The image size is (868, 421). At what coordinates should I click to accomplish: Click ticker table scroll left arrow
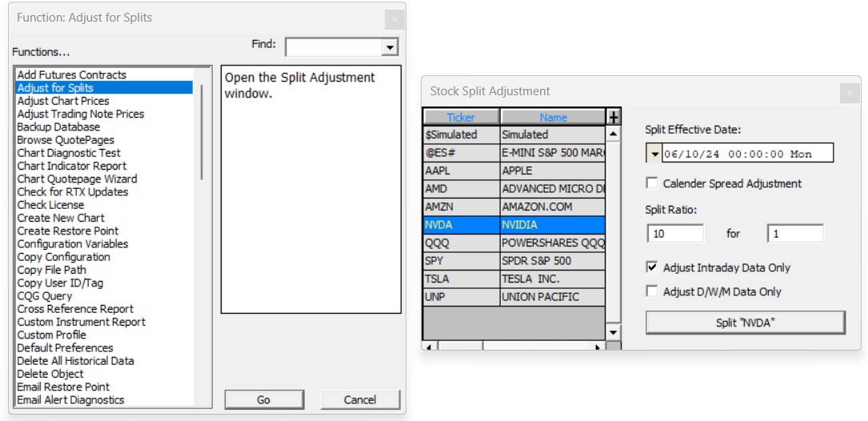[x=427, y=347]
